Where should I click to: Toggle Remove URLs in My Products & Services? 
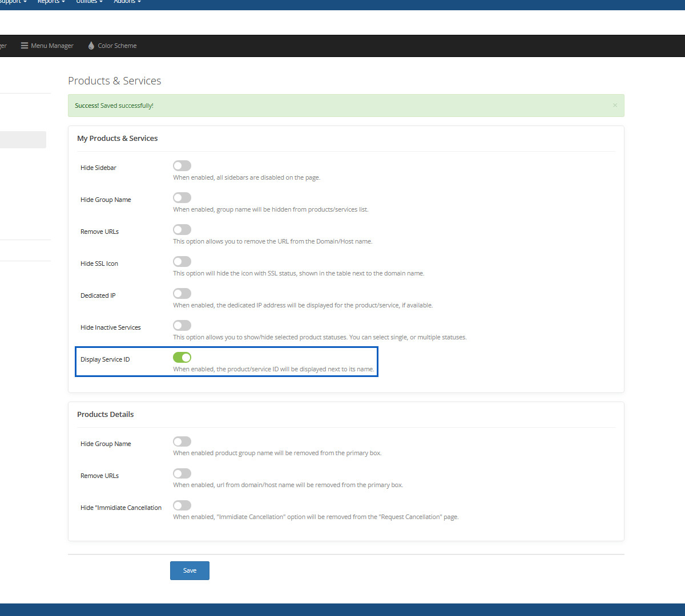[x=182, y=230]
